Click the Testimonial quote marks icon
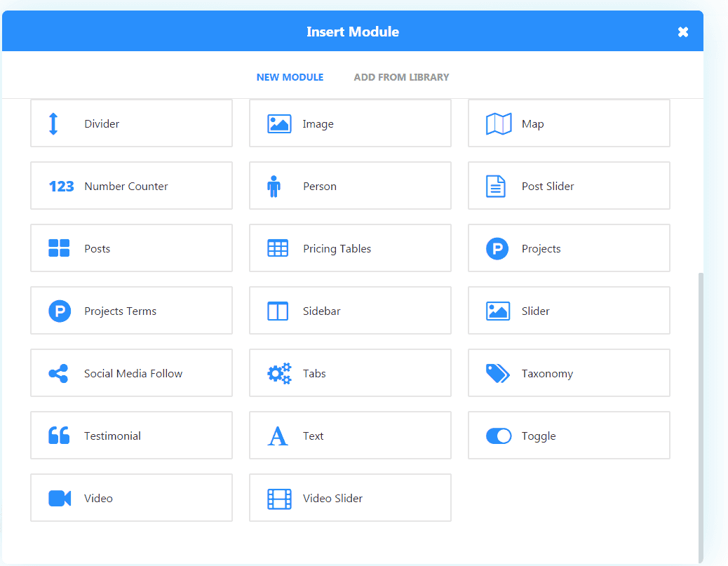Viewport: 728px width, 566px height. 59,436
